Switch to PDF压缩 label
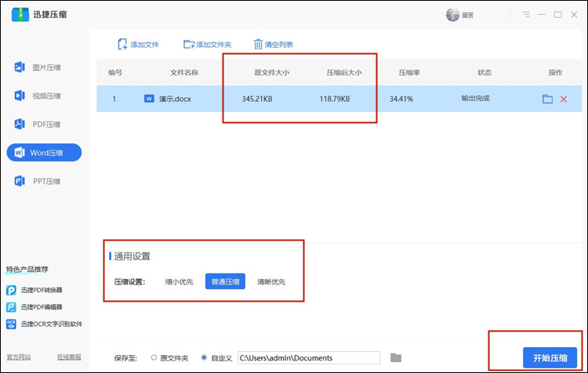The width and height of the screenshot is (588, 373). (x=46, y=124)
